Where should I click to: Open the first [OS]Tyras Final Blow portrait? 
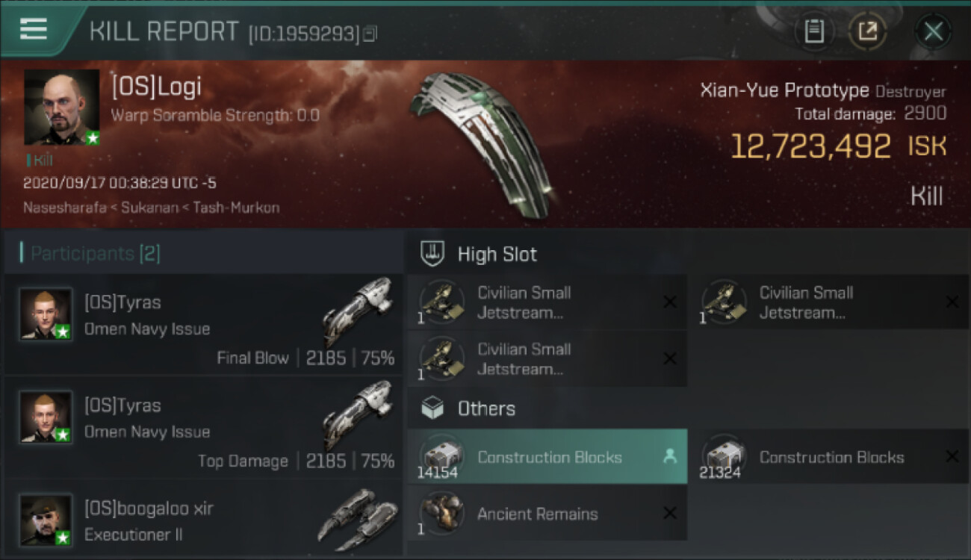tap(46, 314)
